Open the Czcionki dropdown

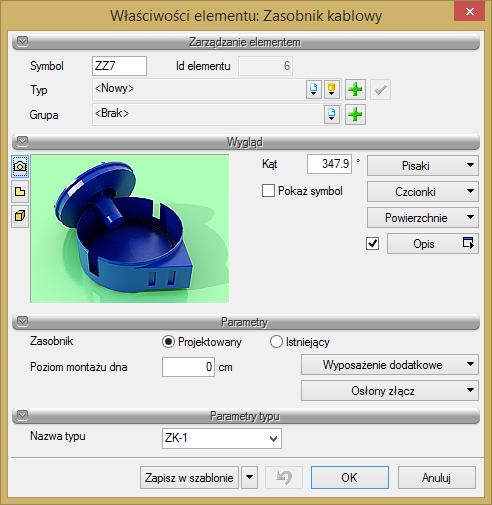coord(423,191)
